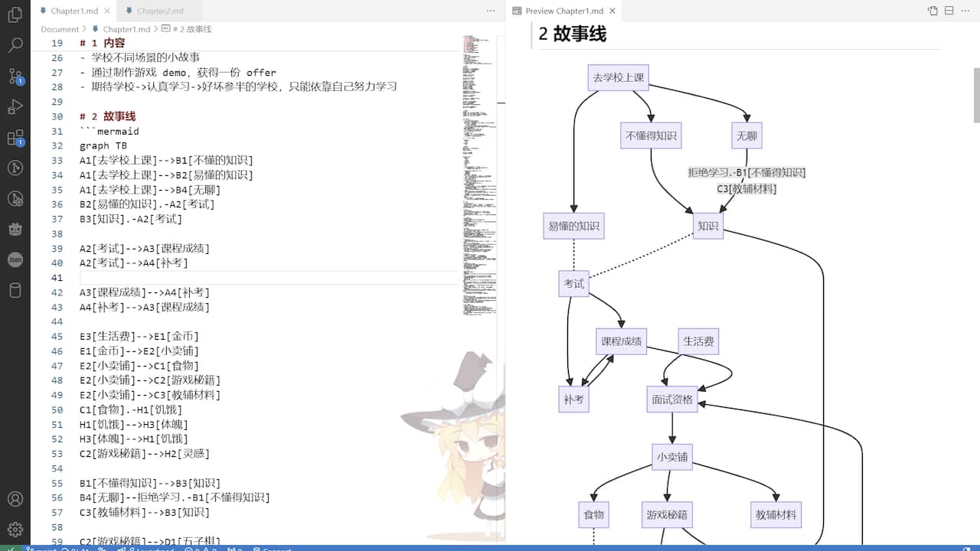Click the '去学校上课' node in preview diagram
This screenshot has height=551, width=980.
point(618,77)
